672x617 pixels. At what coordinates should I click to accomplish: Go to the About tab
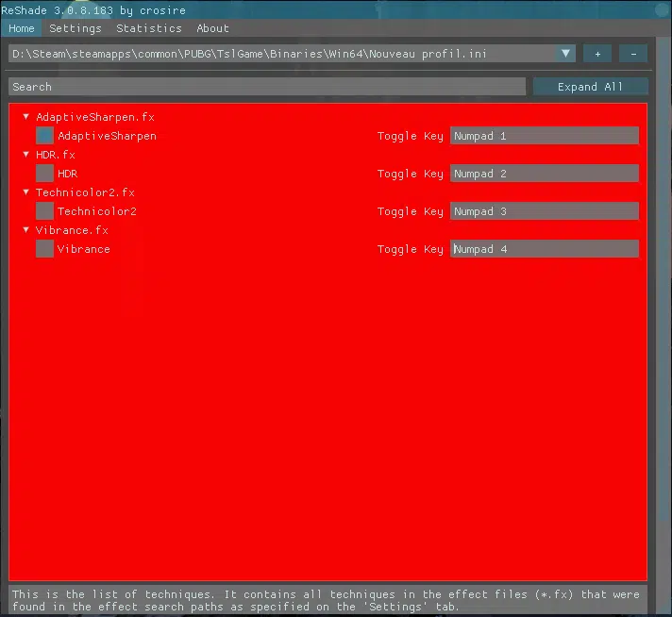(x=212, y=28)
